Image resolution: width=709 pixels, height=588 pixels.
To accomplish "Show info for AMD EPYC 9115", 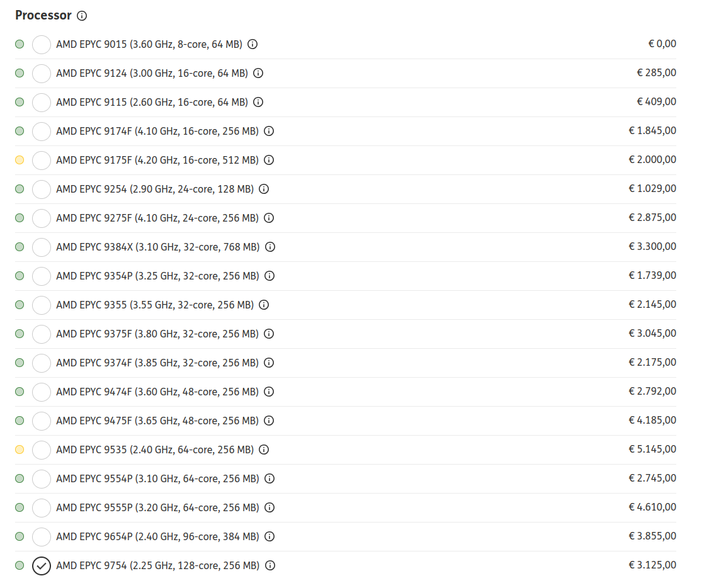I will click(258, 102).
